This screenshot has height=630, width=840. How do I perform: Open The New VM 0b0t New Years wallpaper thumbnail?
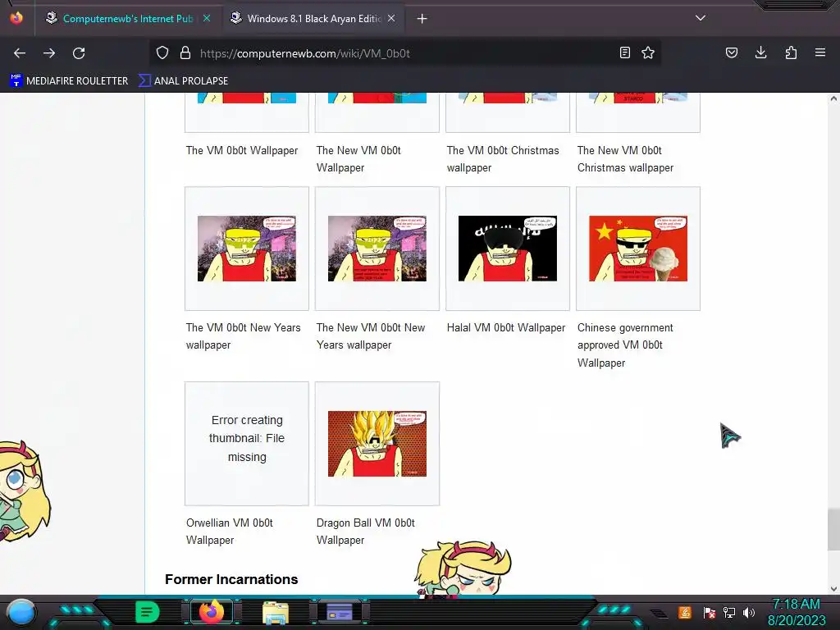[377, 249]
